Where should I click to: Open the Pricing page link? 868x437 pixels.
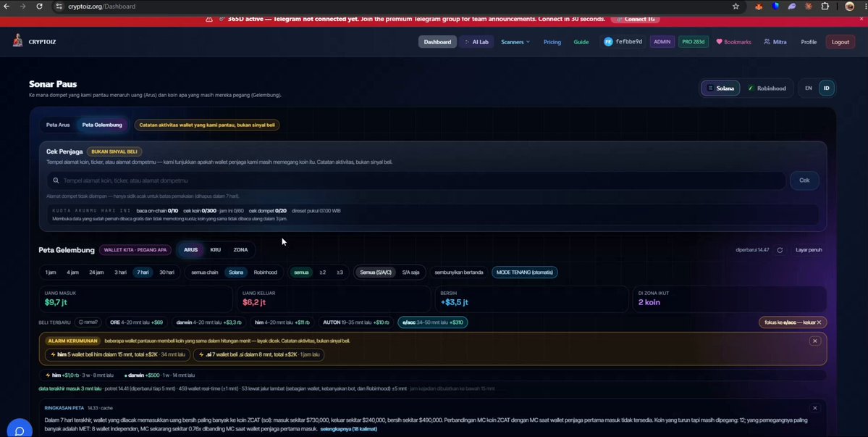[x=552, y=42]
